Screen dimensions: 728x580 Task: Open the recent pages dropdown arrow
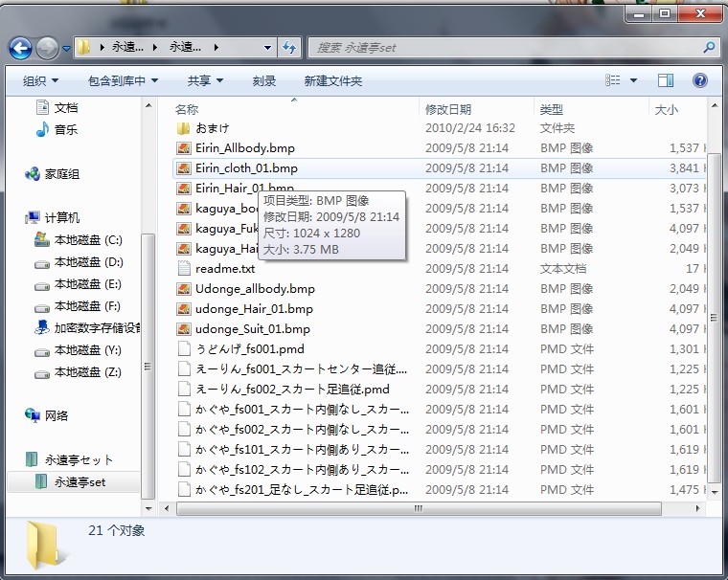(66, 48)
